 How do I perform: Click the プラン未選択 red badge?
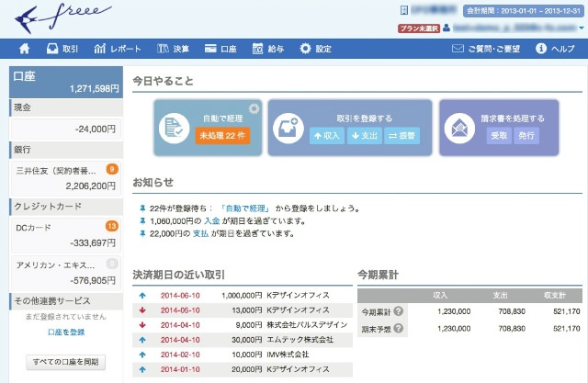coord(419,28)
